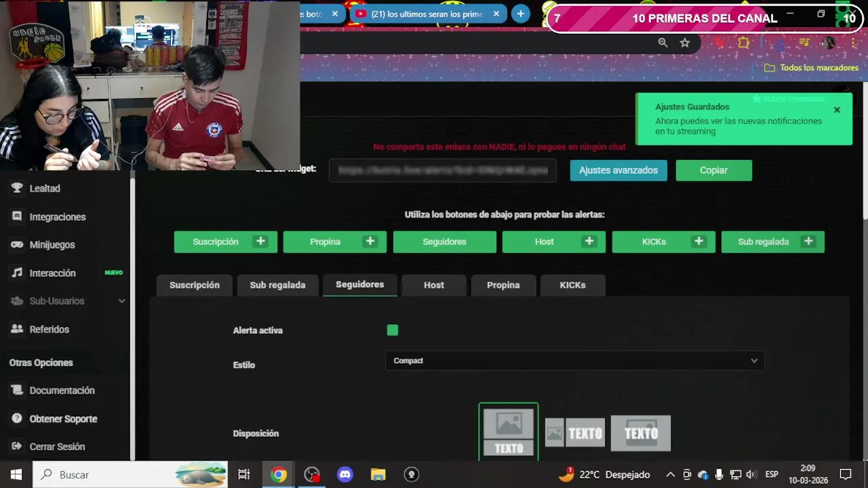
Task: Switch the ESP input language
Action: [772, 474]
